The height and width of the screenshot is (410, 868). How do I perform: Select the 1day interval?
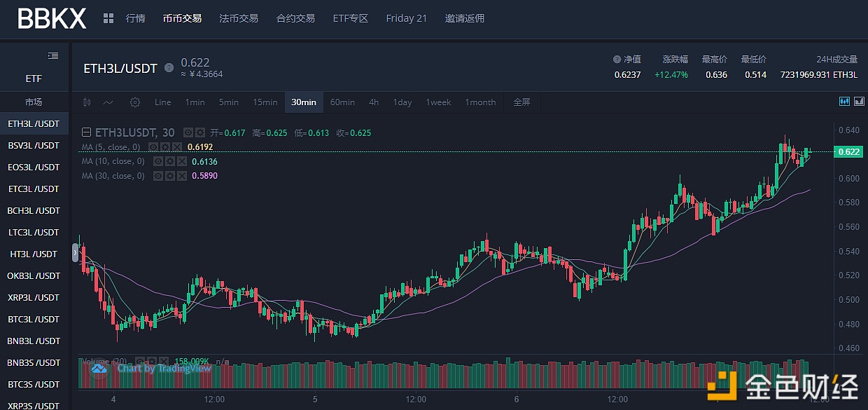tap(402, 102)
